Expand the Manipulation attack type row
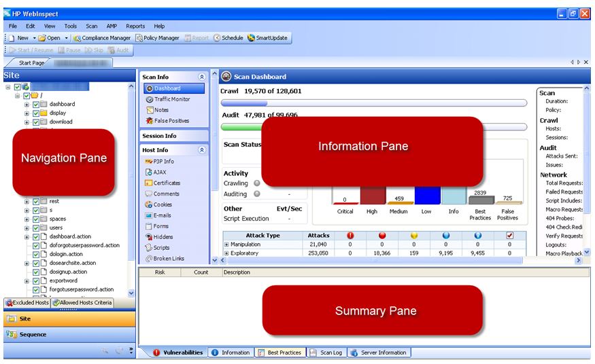The image size is (595, 364). pyautogui.click(x=226, y=244)
